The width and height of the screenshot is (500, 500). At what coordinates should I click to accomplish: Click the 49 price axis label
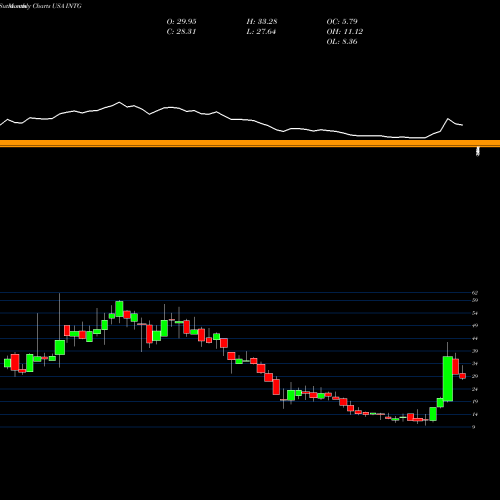(475, 326)
